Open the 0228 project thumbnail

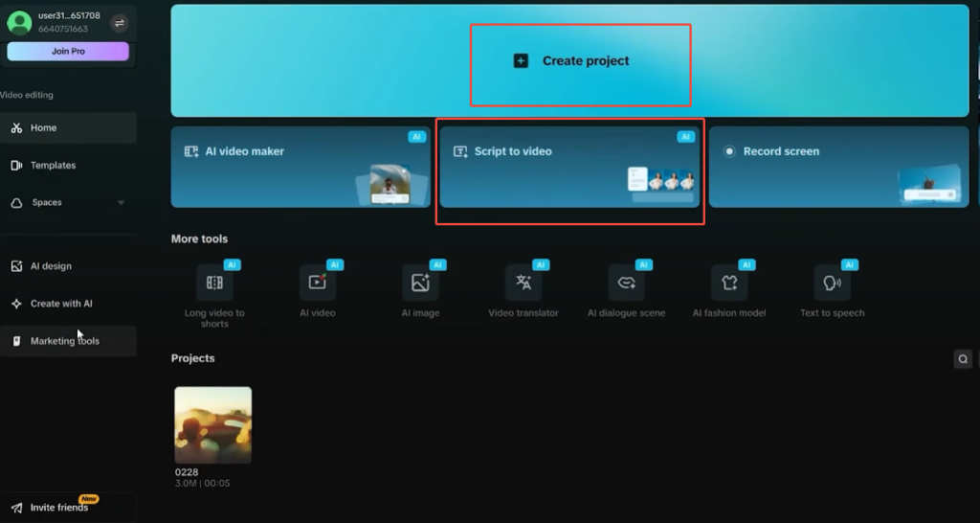click(213, 424)
